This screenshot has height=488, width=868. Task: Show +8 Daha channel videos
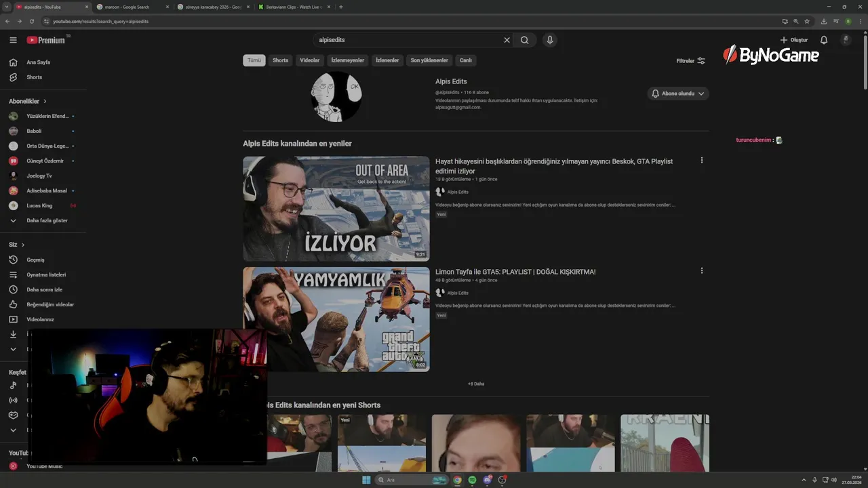pos(476,384)
